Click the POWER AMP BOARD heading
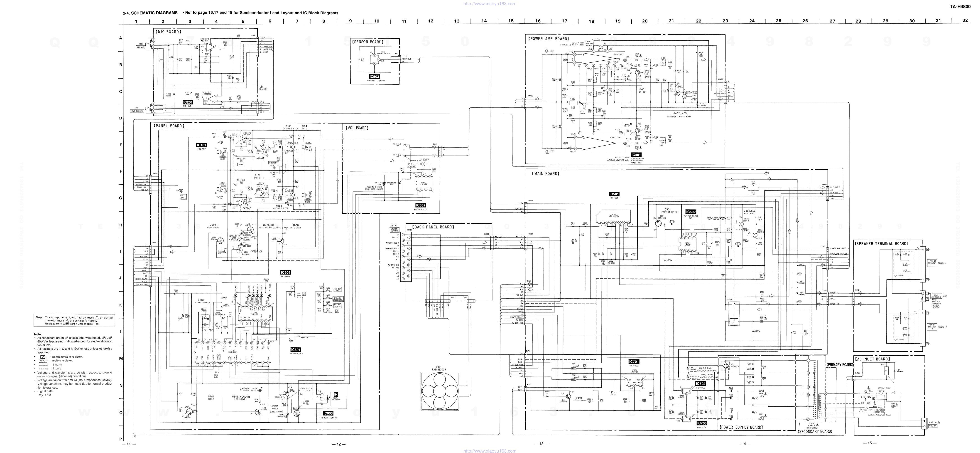The height and width of the screenshot is (453, 980). 548,39
